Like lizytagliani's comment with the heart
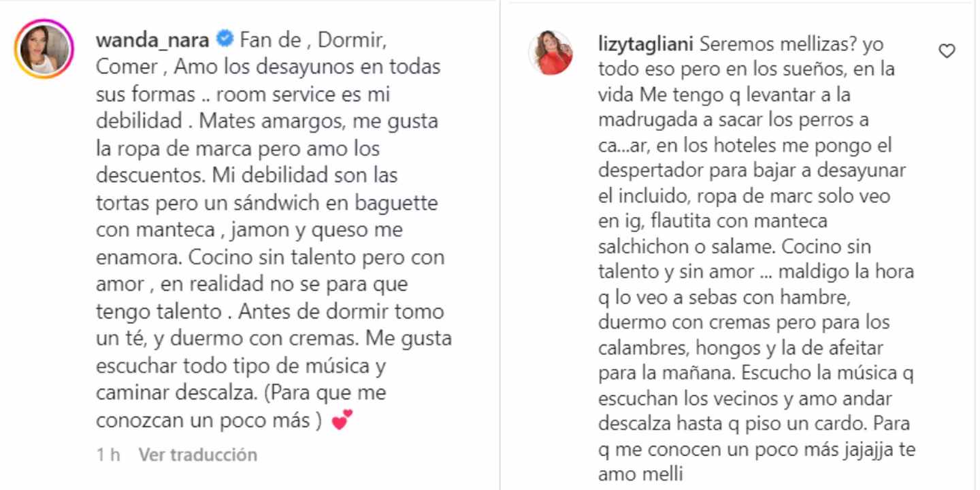This screenshot has height=490, width=980. coord(947,51)
